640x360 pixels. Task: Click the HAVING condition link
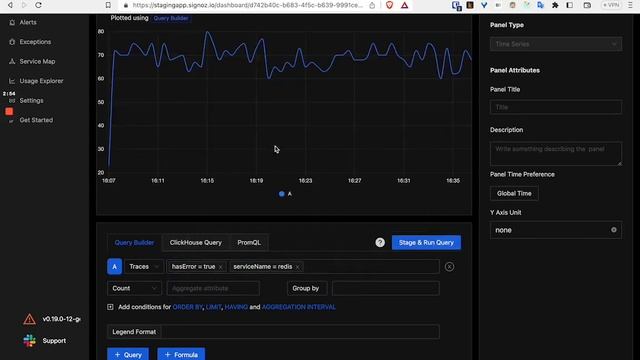(x=236, y=307)
